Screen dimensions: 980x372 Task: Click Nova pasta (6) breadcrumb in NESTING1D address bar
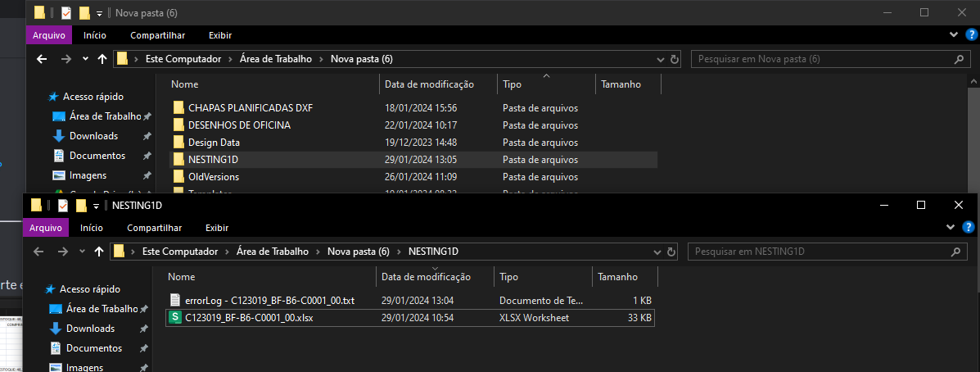tap(358, 252)
